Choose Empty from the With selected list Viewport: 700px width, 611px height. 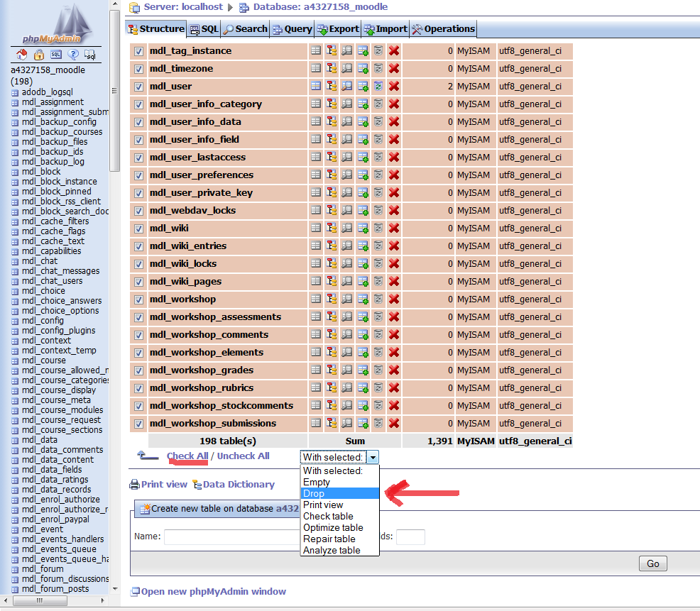(x=340, y=482)
